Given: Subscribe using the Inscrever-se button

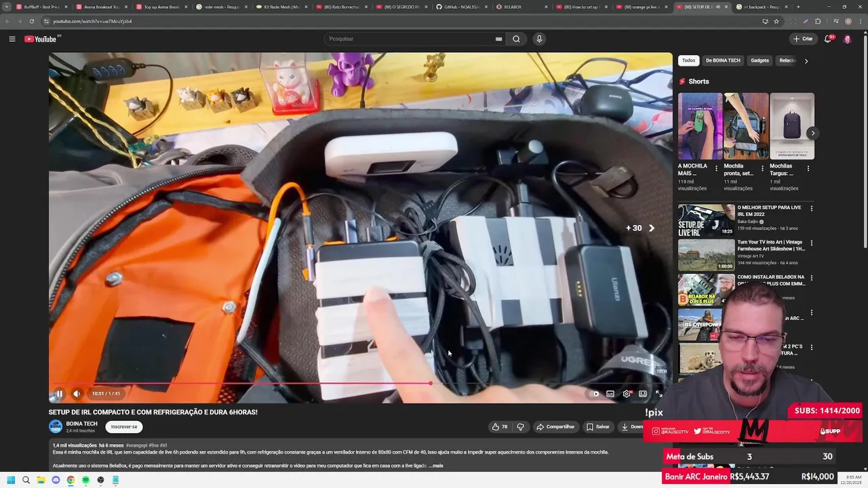Looking at the screenshot, I should point(124,427).
